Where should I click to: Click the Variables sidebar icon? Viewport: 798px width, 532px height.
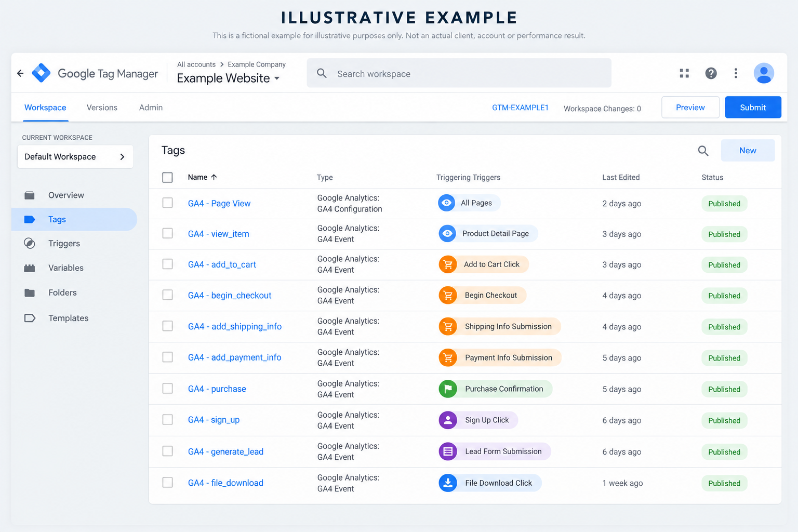coord(30,268)
